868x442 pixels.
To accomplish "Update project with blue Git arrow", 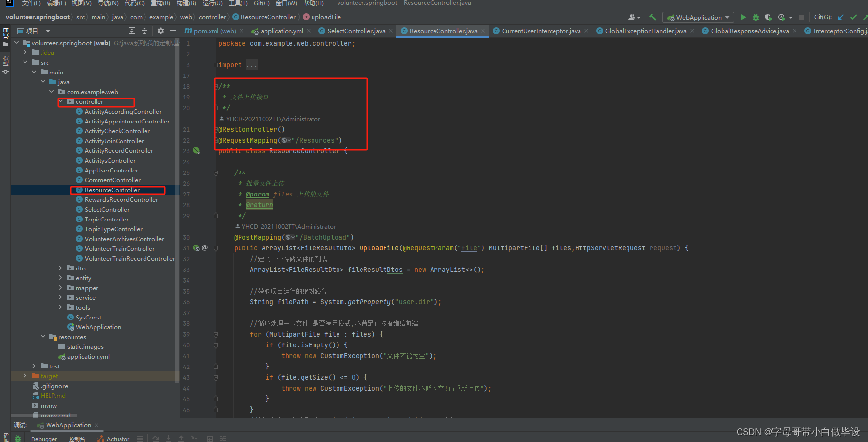I will pos(841,17).
